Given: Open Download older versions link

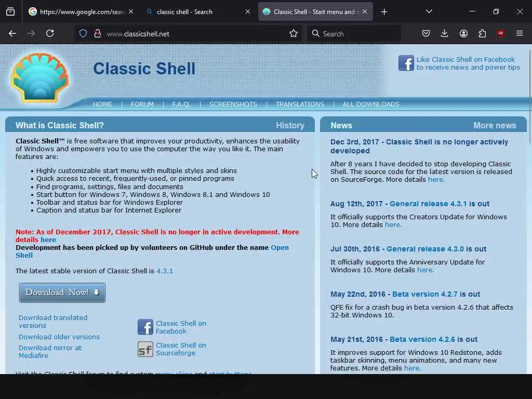Looking at the screenshot, I should [x=59, y=337].
